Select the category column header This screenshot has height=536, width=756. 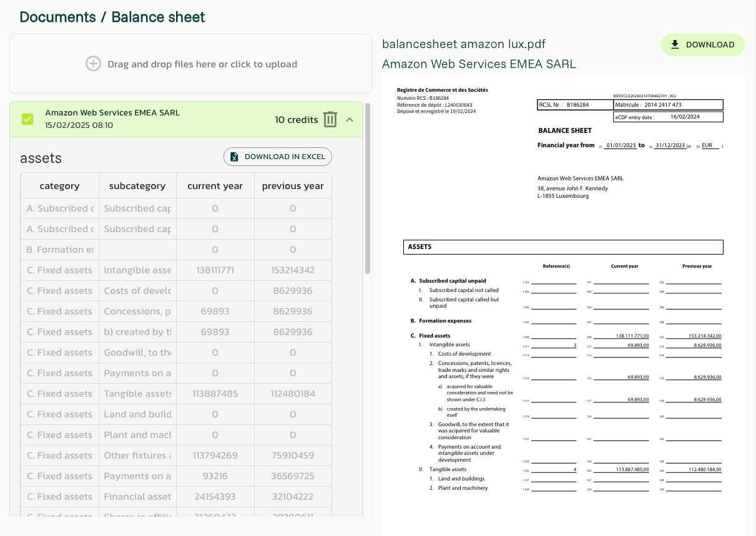(x=59, y=186)
